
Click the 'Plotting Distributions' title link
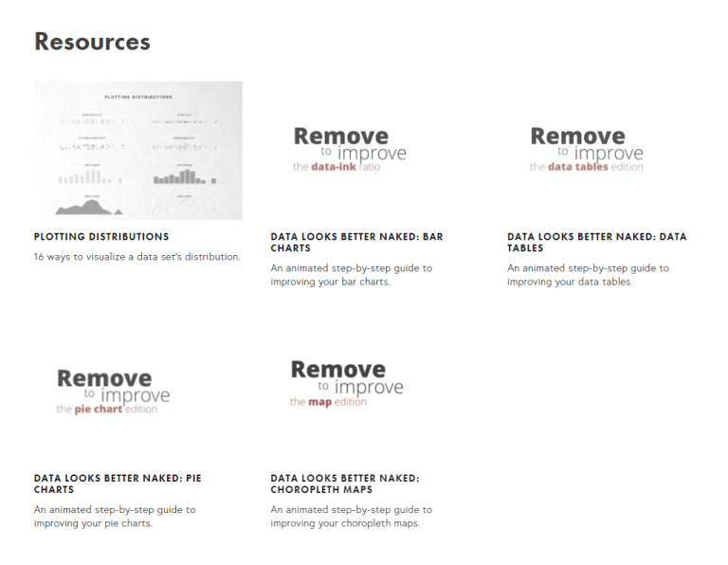pyautogui.click(x=101, y=237)
